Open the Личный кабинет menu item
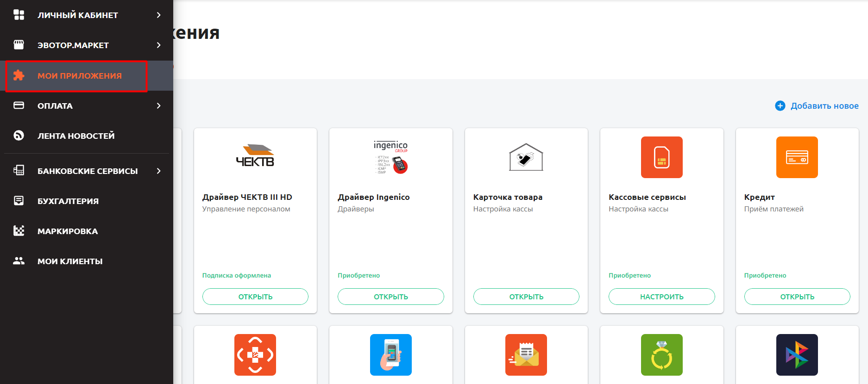Image resolution: width=868 pixels, height=384 pixels. [x=87, y=15]
